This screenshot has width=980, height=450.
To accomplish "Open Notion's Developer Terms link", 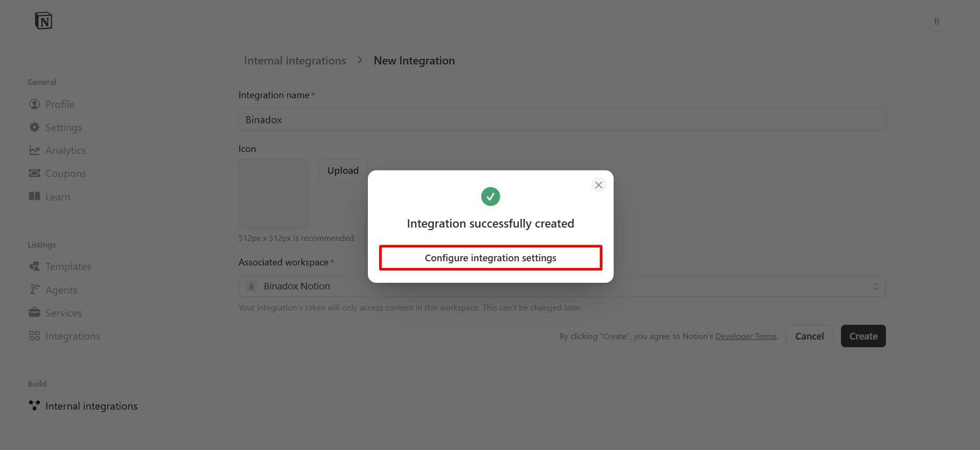I will point(745,336).
